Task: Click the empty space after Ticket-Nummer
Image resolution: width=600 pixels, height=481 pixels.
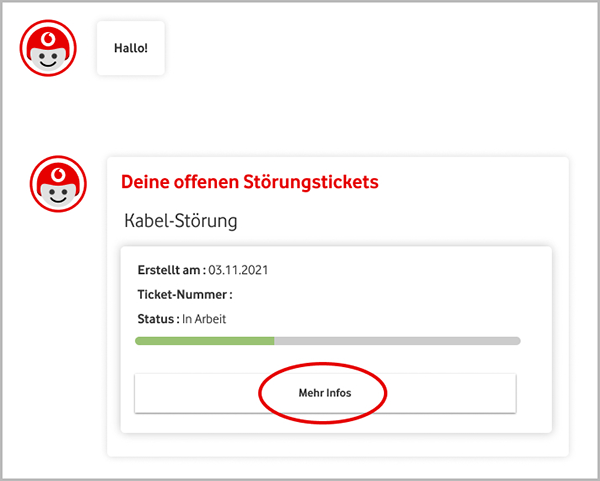Action: tap(300, 295)
